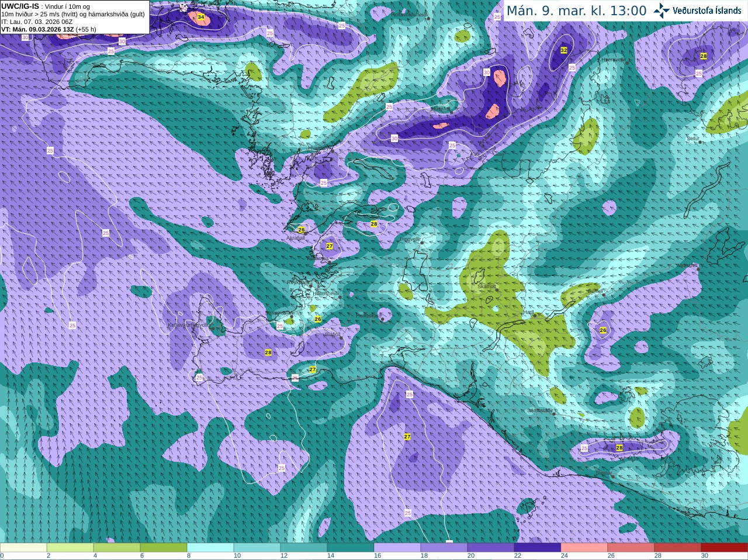Select the Setur station label
The image size is (748, 560).
(x=693, y=139)
